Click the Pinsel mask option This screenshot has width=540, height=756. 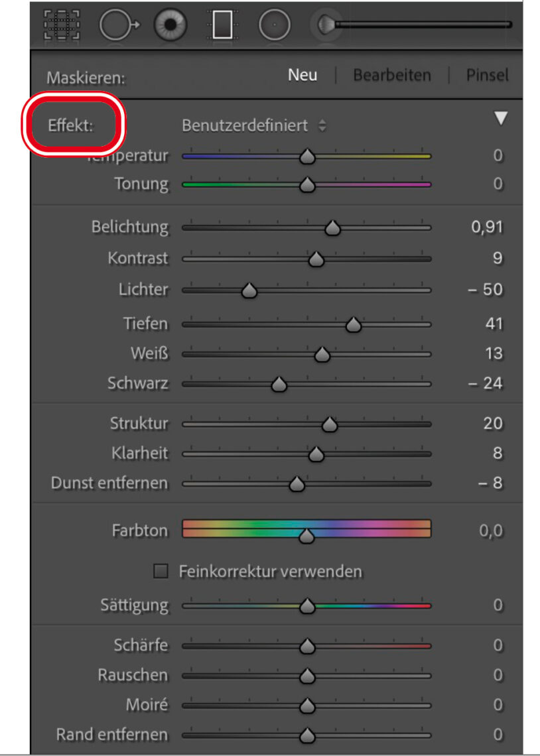point(487,75)
